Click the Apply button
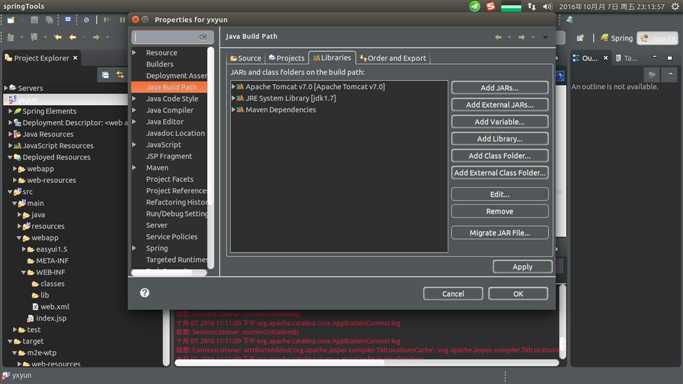 click(x=522, y=266)
